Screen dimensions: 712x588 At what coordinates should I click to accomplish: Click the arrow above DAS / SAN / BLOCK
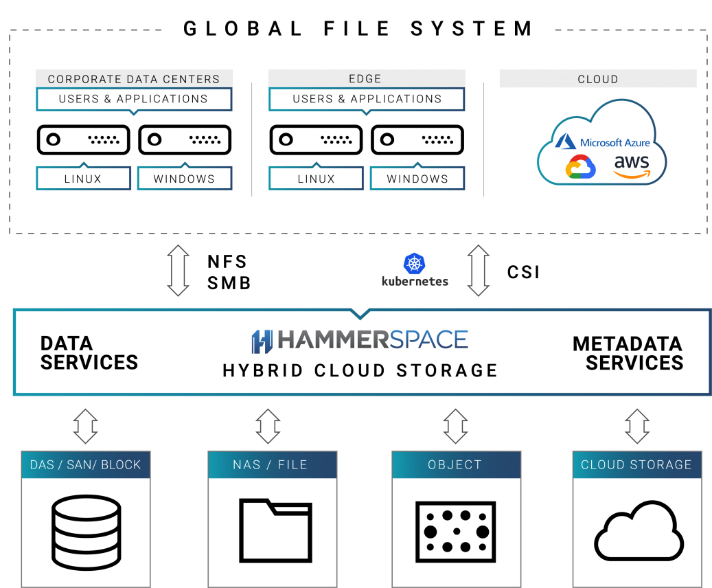pos(85,427)
